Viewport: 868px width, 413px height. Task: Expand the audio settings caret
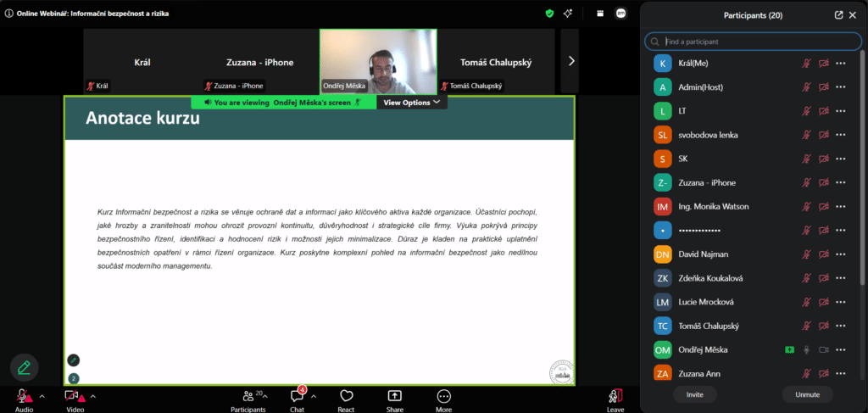click(42, 396)
